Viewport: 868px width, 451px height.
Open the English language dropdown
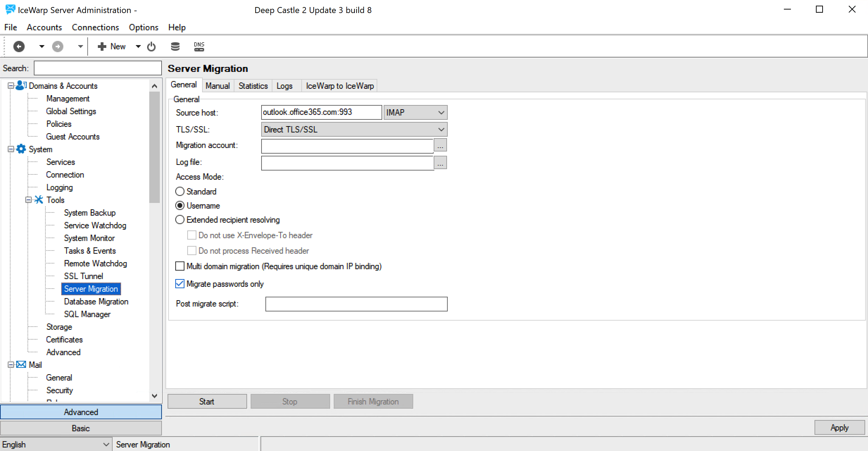pos(56,444)
